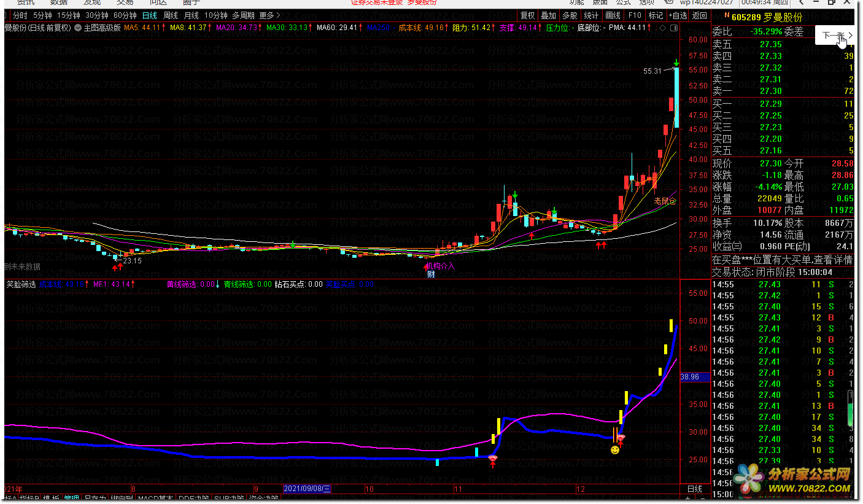The height and width of the screenshot is (504, 863).
Task: Click the 现价 27.30 value
Action: coord(771,164)
